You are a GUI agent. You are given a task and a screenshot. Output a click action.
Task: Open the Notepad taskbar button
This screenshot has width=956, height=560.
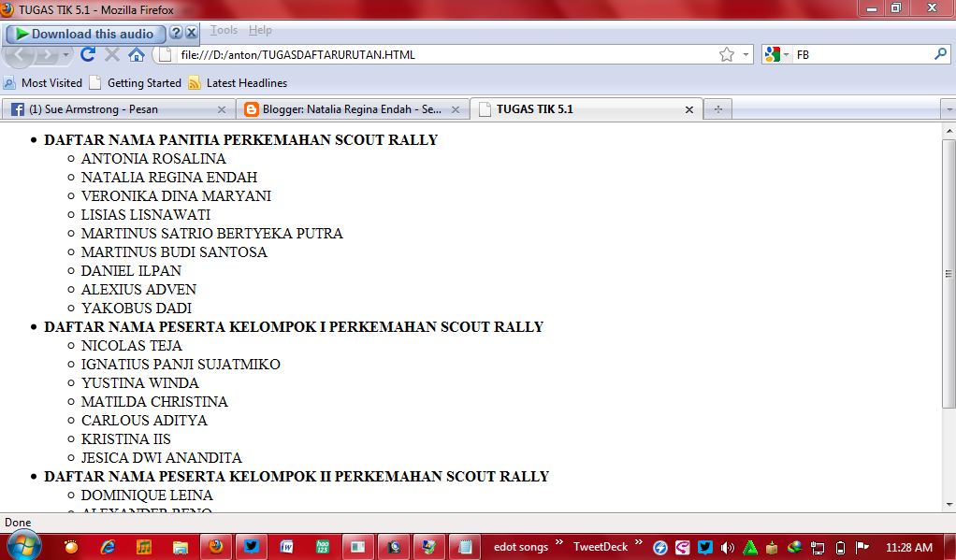465,547
